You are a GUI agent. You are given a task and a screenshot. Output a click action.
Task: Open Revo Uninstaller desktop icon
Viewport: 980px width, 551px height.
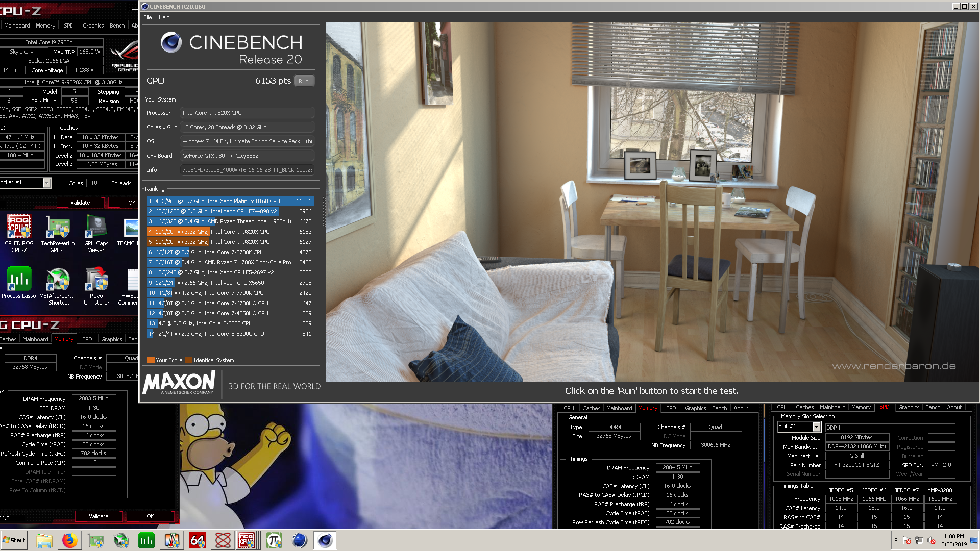(x=96, y=286)
